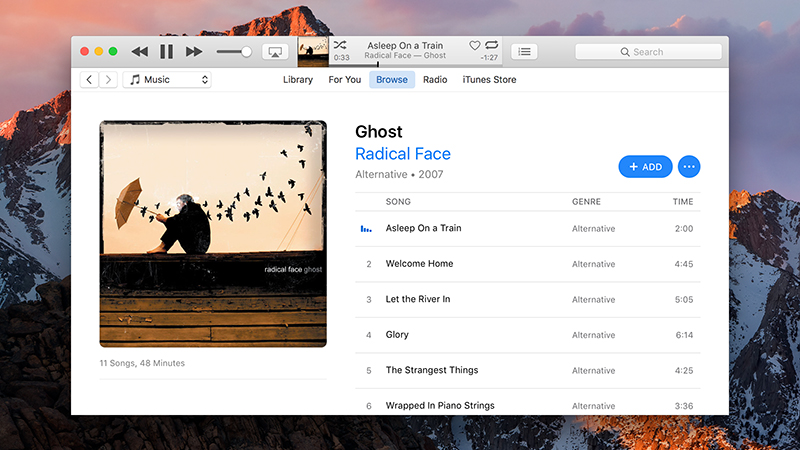The height and width of the screenshot is (450, 800).
Task: Switch to the For You tab
Action: coord(344,80)
